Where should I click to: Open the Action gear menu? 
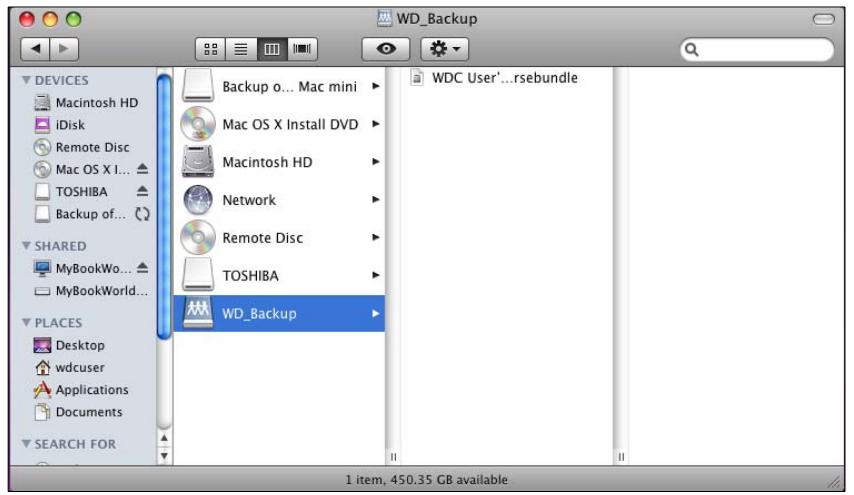444,49
